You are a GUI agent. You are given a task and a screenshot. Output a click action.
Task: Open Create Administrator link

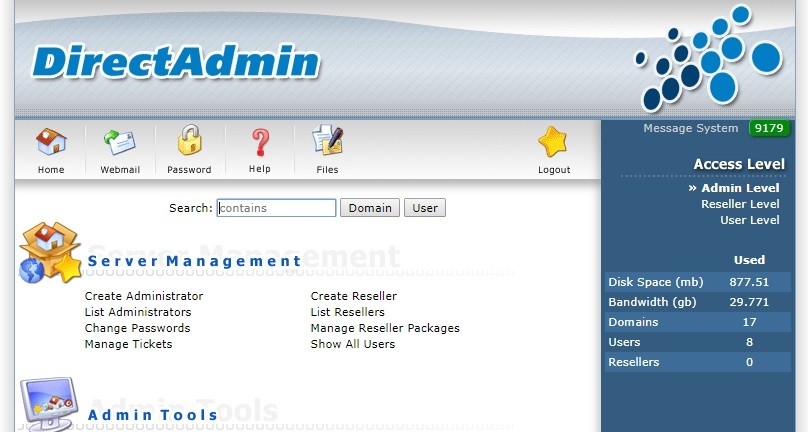pyautogui.click(x=144, y=296)
